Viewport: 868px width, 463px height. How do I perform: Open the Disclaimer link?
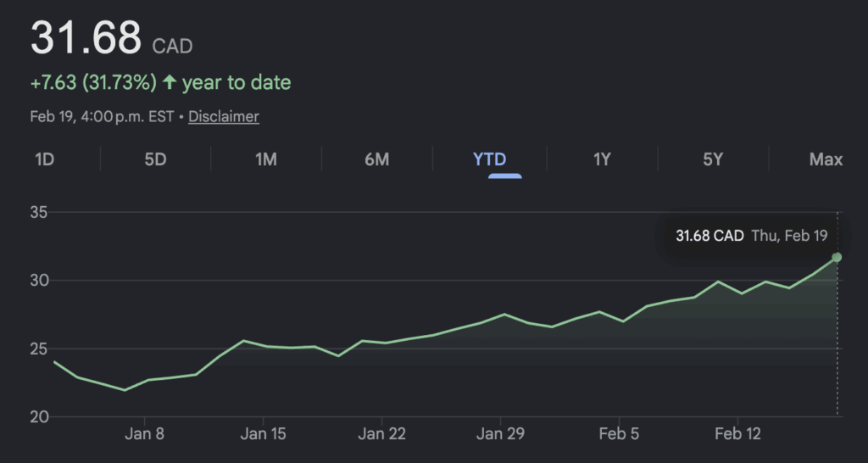click(x=224, y=117)
